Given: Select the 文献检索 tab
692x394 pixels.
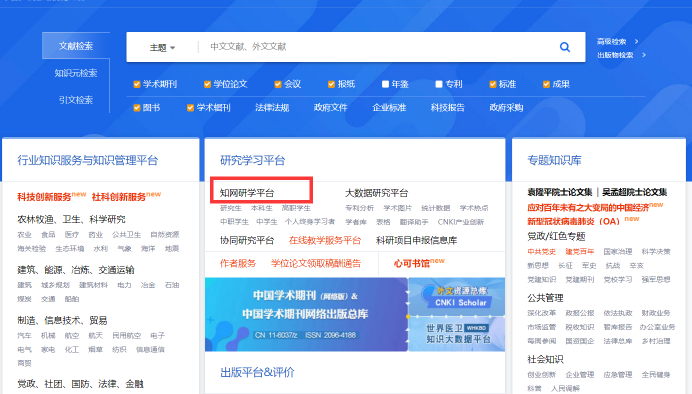Looking at the screenshot, I should (x=76, y=45).
